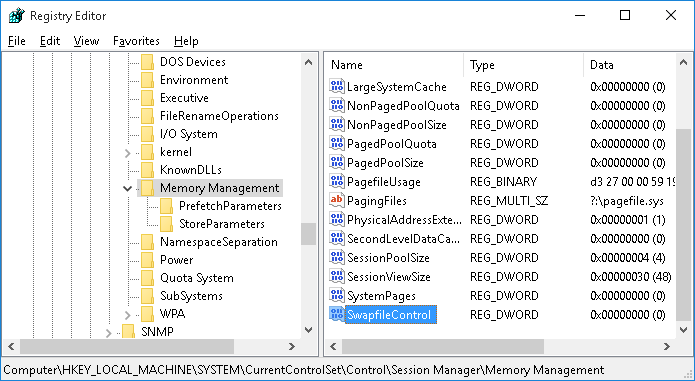695x381 pixels.
Task: Click the binary icon next to PagefileUsage
Action: pos(337,182)
